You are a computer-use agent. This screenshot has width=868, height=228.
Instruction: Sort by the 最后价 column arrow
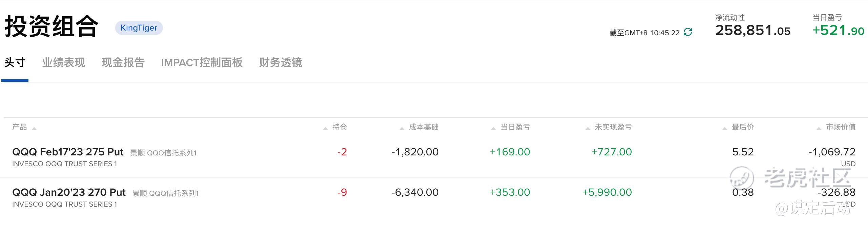coord(725,128)
